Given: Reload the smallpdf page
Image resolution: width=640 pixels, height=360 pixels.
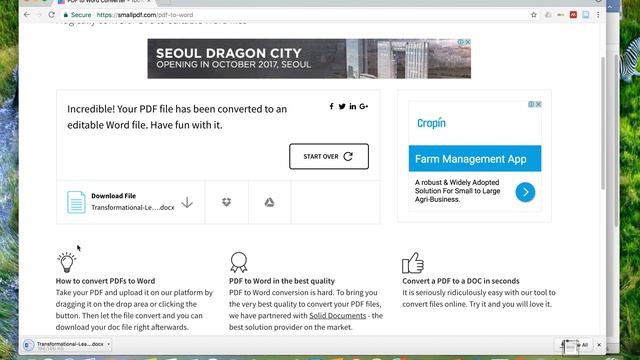Looking at the screenshot, I should point(51,15).
